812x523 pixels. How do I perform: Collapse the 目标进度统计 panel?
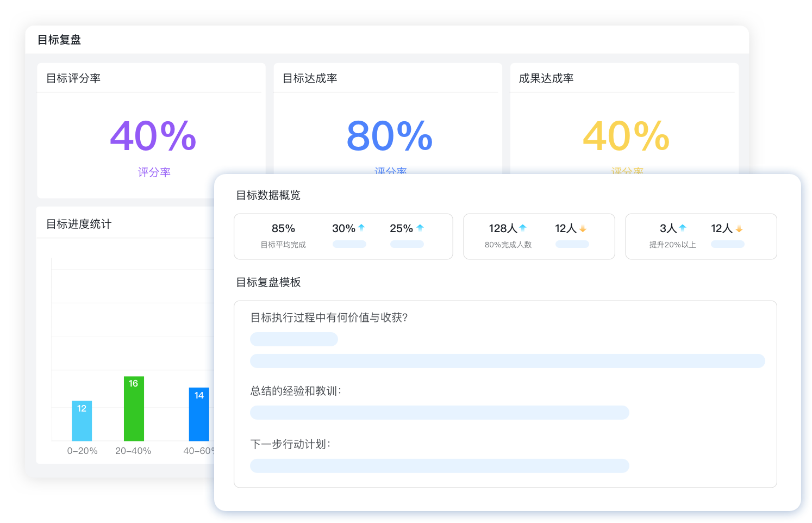point(79,223)
